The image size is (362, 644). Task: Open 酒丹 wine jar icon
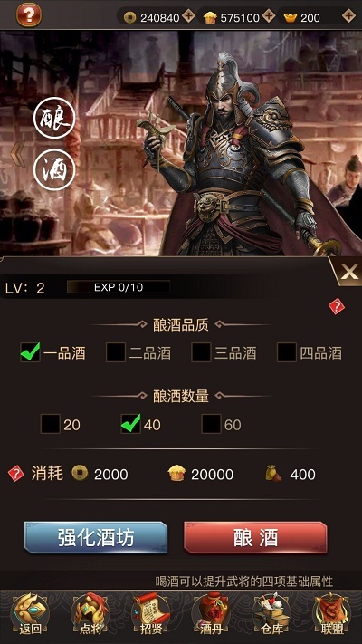click(x=211, y=614)
